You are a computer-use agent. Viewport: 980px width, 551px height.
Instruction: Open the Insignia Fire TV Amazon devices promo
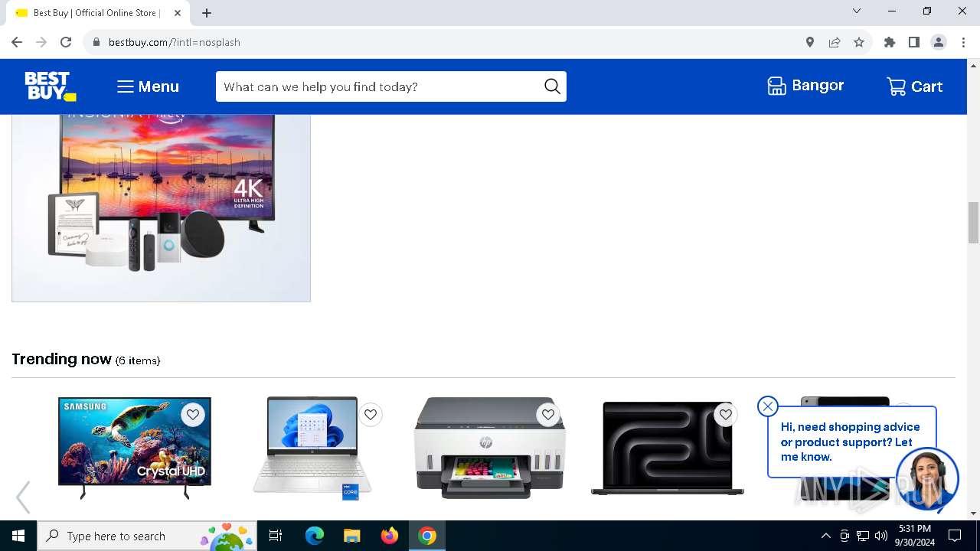(161, 207)
